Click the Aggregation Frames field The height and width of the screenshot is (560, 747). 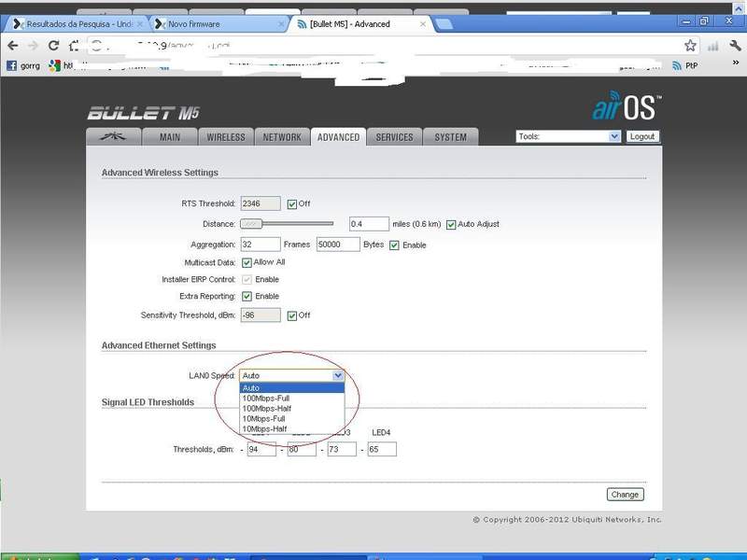click(x=261, y=245)
